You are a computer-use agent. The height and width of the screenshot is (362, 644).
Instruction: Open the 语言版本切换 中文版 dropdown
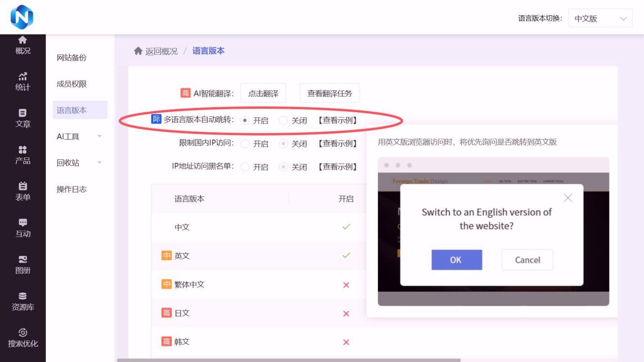[x=600, y=19]
